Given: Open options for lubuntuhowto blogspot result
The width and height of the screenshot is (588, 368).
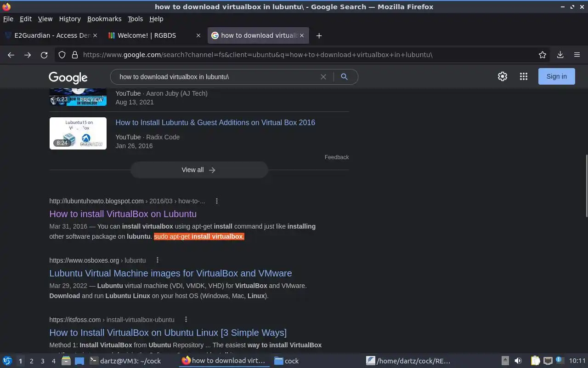Looking at the screenshot, I should point(217,201).
